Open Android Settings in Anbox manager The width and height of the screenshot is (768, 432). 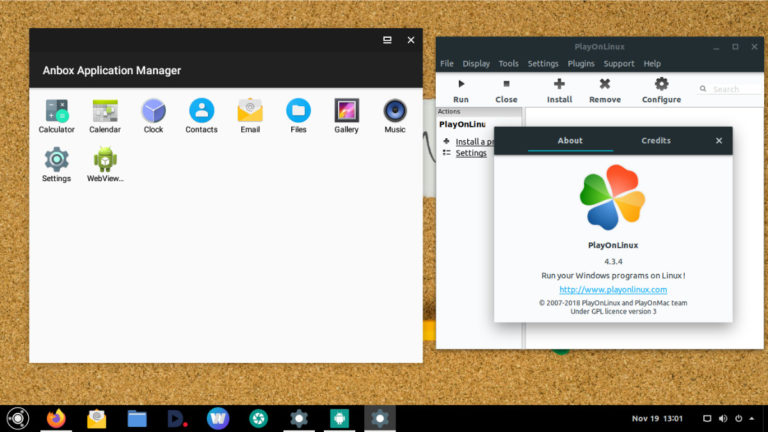(56, 165)
